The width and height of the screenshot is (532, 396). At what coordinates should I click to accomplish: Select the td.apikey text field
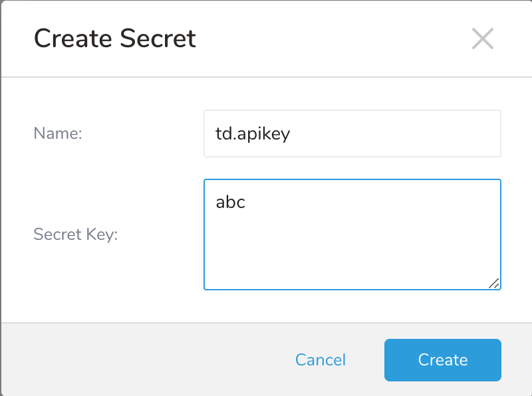(x=352, y=134)
